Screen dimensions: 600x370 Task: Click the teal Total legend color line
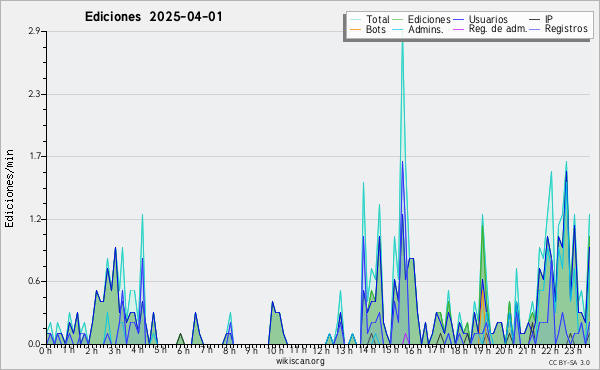[355, 19]
